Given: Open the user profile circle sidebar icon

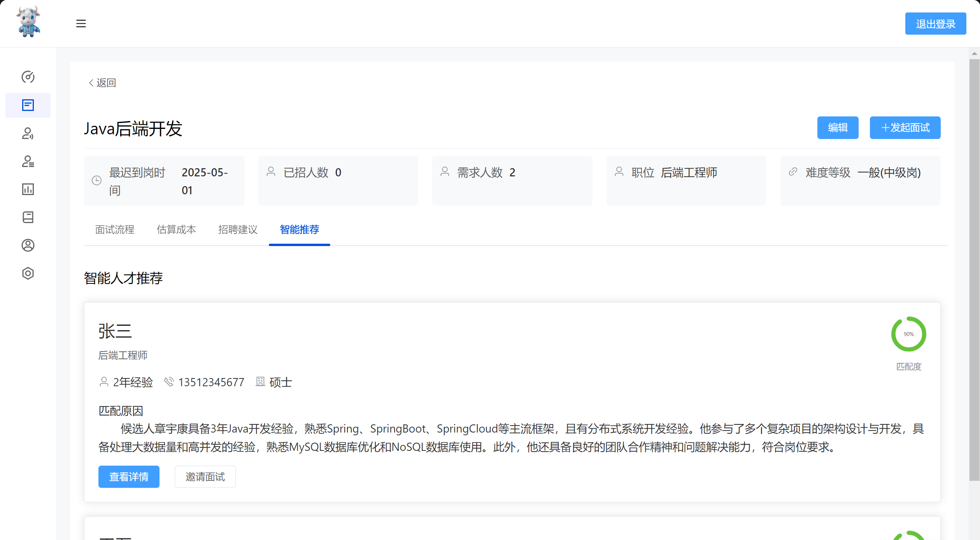Looking at the screenshot, I should (x=28, y=245).
